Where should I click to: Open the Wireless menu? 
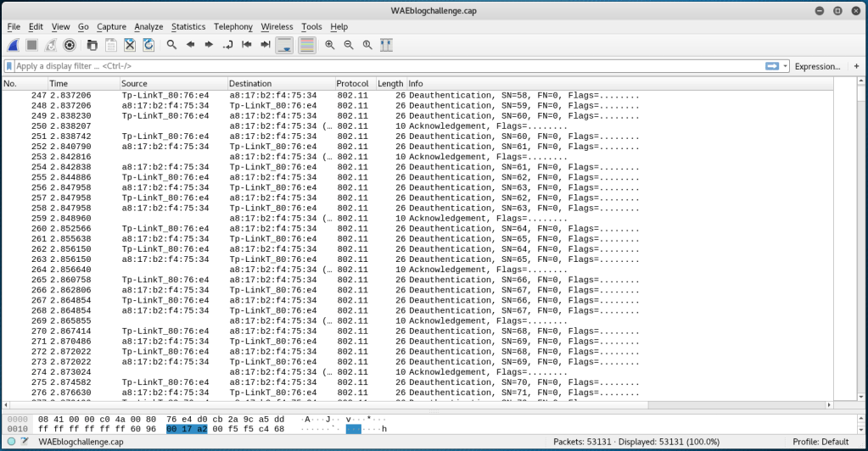tap(277, 26)
